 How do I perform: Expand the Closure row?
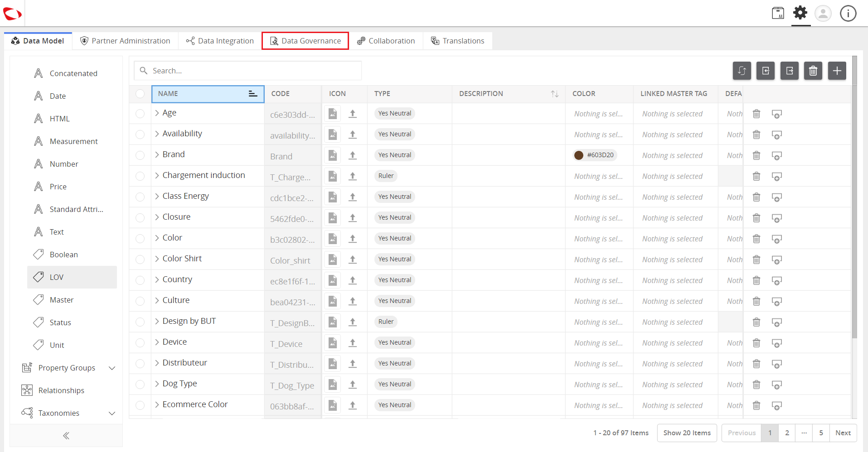coord(157,217)
